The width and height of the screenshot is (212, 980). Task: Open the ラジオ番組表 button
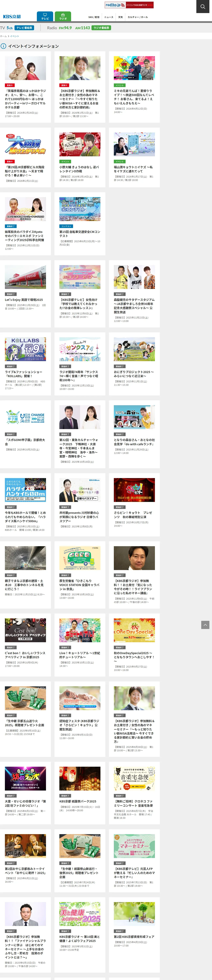click(x=101, y=28)
